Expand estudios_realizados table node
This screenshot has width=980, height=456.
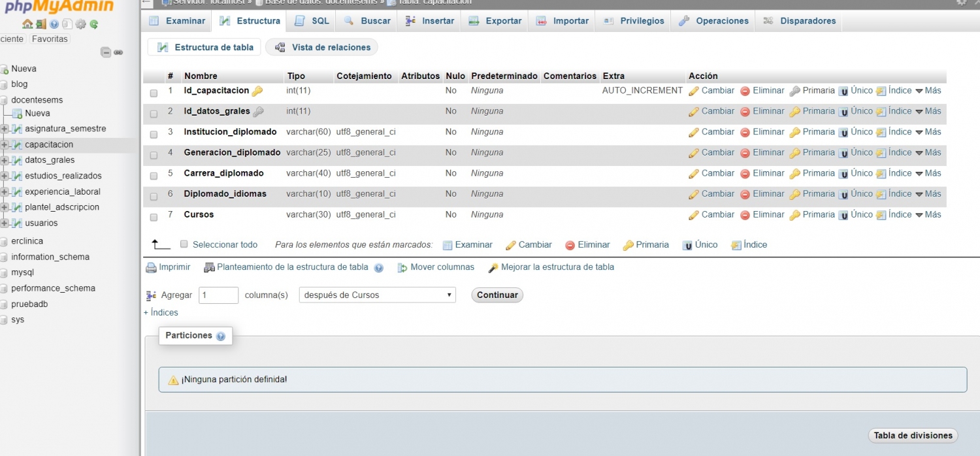[x=5, y=176]
